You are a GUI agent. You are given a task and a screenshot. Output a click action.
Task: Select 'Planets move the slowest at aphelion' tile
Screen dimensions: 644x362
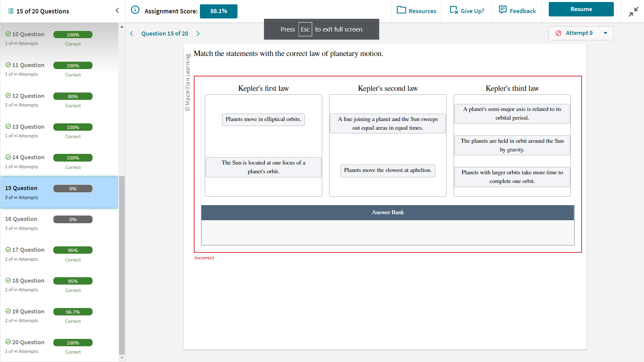388,171
